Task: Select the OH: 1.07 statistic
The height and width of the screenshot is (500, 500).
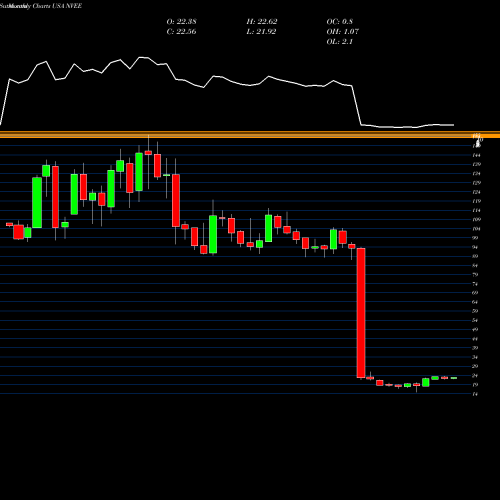Action: pos(342,31)
